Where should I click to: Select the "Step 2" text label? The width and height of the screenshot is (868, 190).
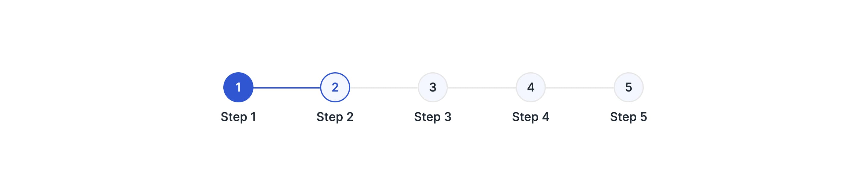(335, 117)
